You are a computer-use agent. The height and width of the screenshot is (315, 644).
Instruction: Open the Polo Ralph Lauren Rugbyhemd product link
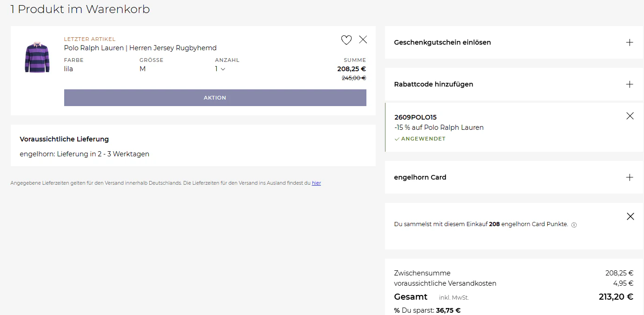click(x=140, y=48)
